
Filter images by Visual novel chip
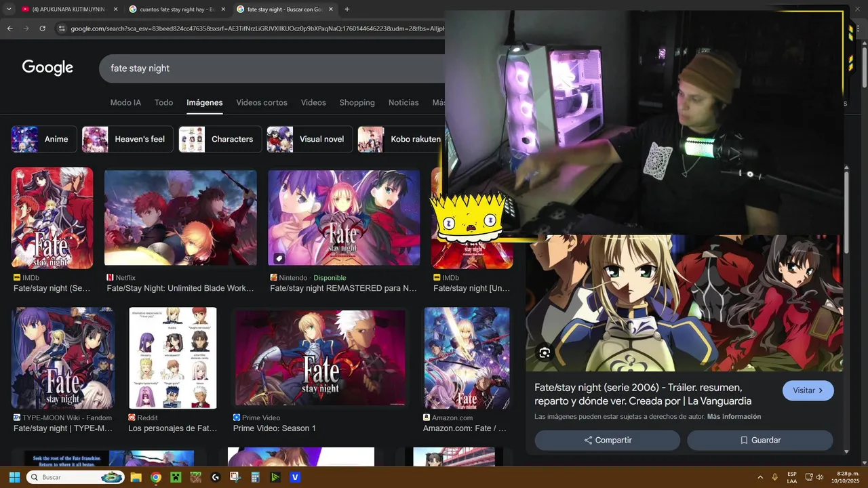[310, 139]
